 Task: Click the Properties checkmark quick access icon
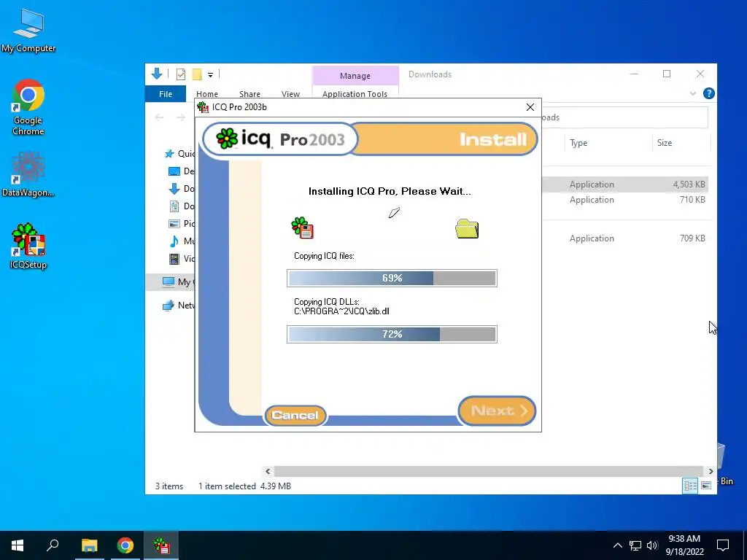[x=181, y=74]
